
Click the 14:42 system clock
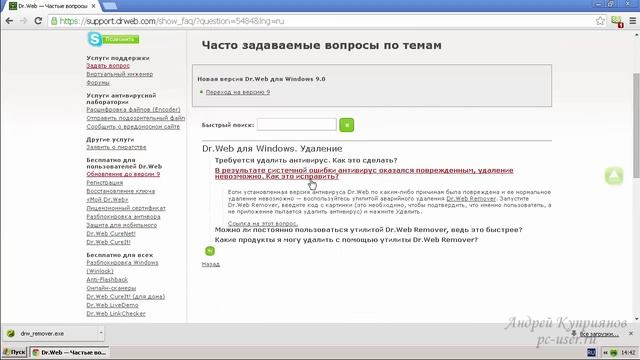[628, 353]
